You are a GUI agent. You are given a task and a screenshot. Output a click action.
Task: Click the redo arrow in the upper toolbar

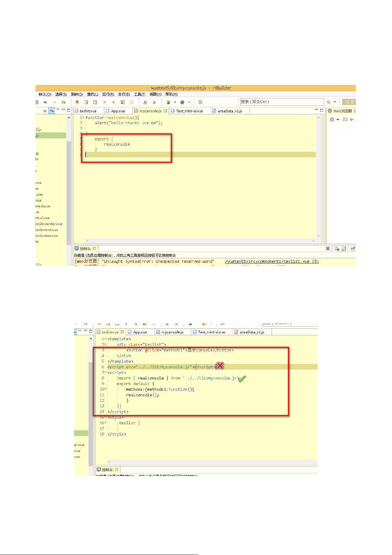pos(55,102)
